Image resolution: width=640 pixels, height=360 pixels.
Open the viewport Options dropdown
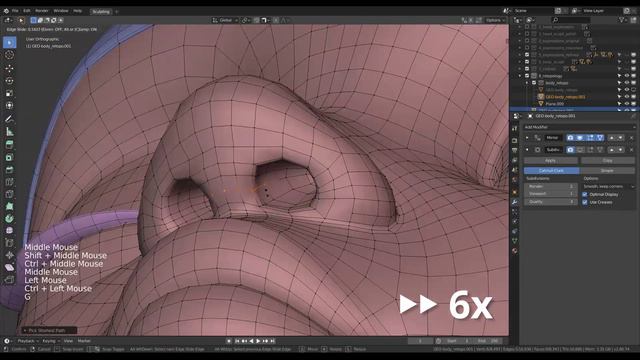(495, 20)
